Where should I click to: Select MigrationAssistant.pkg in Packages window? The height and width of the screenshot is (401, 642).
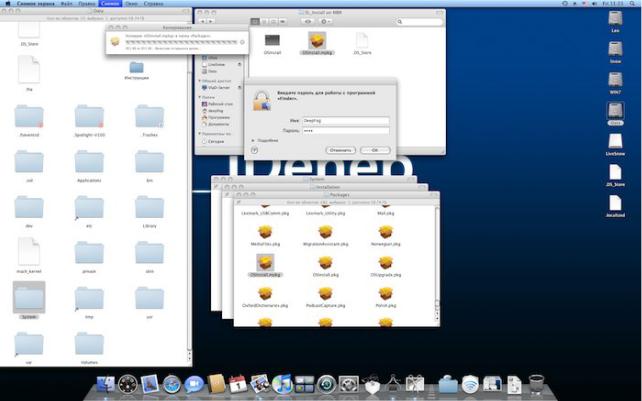(x=326, y=235)
